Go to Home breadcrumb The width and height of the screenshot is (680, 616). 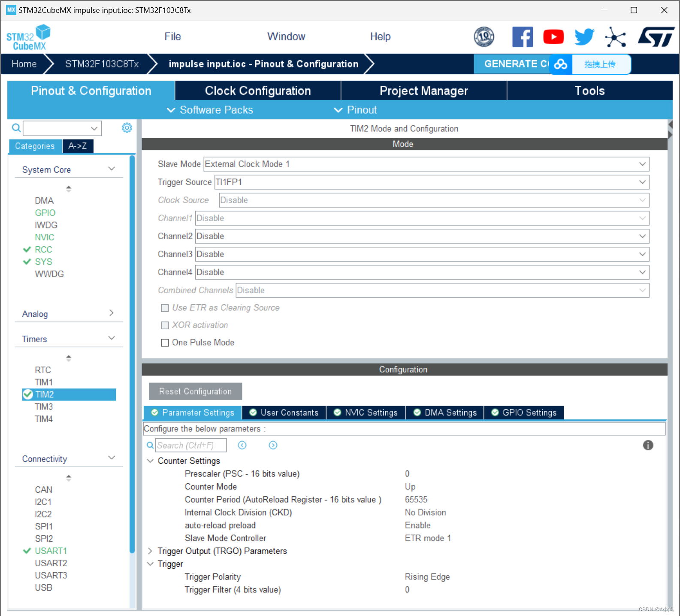24,64
